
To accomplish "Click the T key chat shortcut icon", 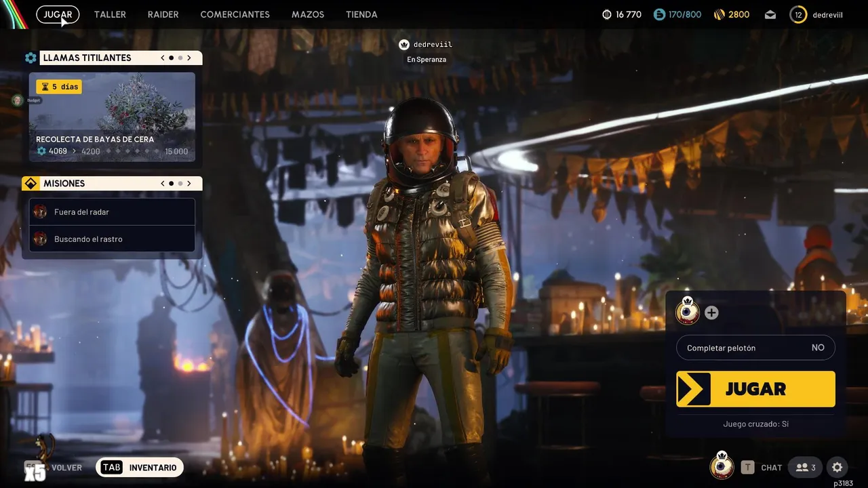I will 747,467.
